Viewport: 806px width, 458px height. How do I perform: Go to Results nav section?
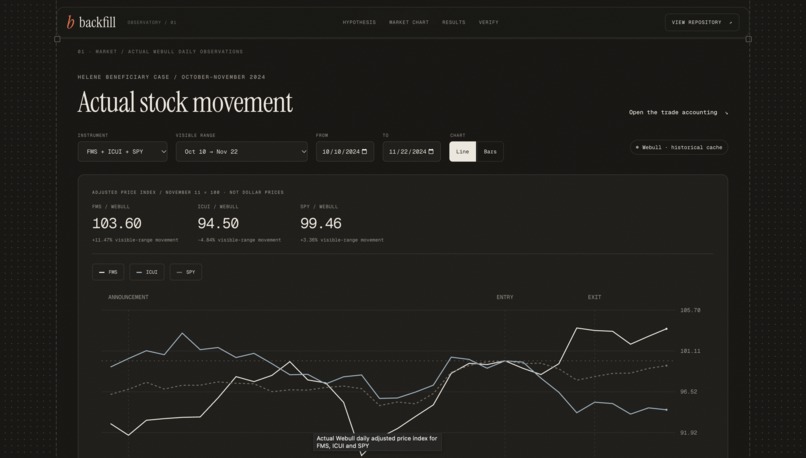453,22
